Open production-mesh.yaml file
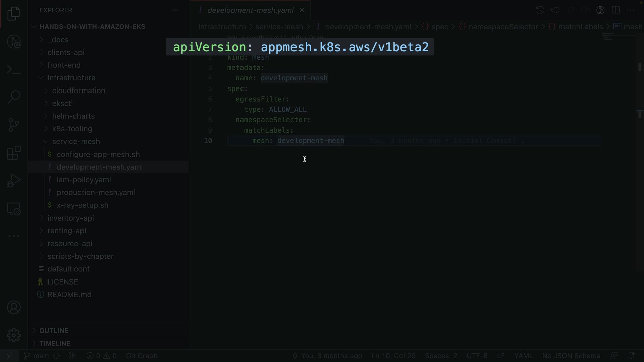This screenshot has width=644, height=362. [96, 192]
